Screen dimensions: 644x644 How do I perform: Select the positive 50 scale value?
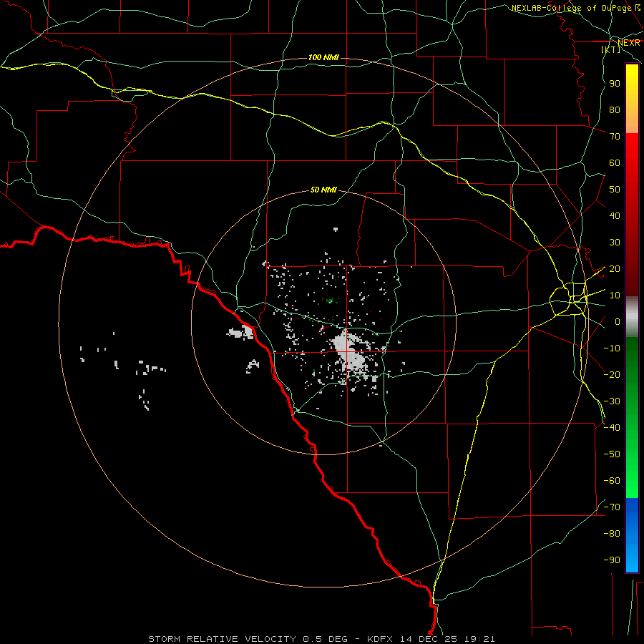coord(615,190)
